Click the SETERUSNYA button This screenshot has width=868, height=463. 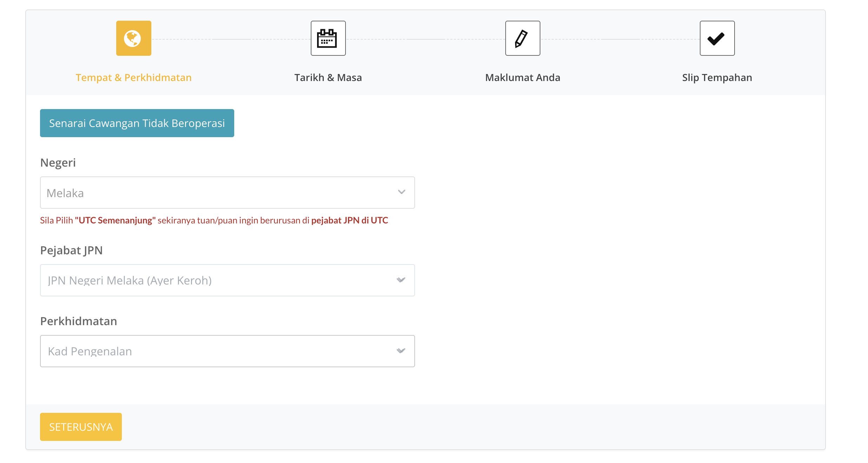81,427
